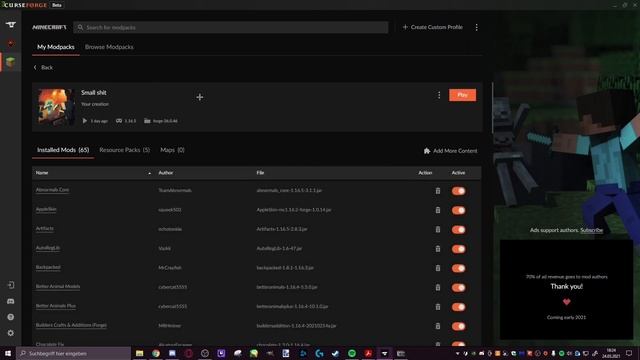Open three-dot menu beside Play button
The height and width of the screenshot is (360, 640).
point(439,95)
